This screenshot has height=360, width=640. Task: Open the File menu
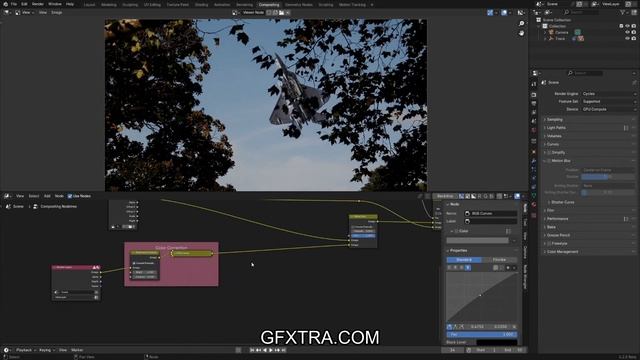click(14, 4)
